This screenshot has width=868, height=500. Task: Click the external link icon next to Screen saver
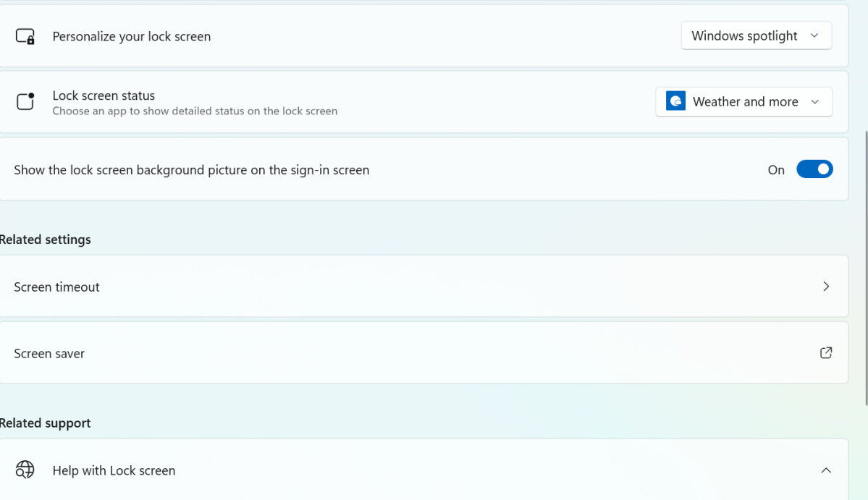pyautogui.click(x=826, y=352)
